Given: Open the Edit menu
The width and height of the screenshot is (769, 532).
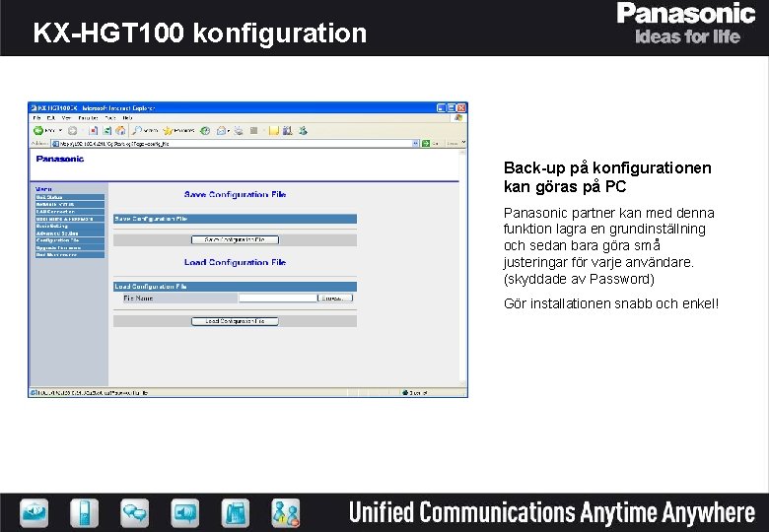Looking at the screenshot, I should pyautogui.click(x=50, y=118).
